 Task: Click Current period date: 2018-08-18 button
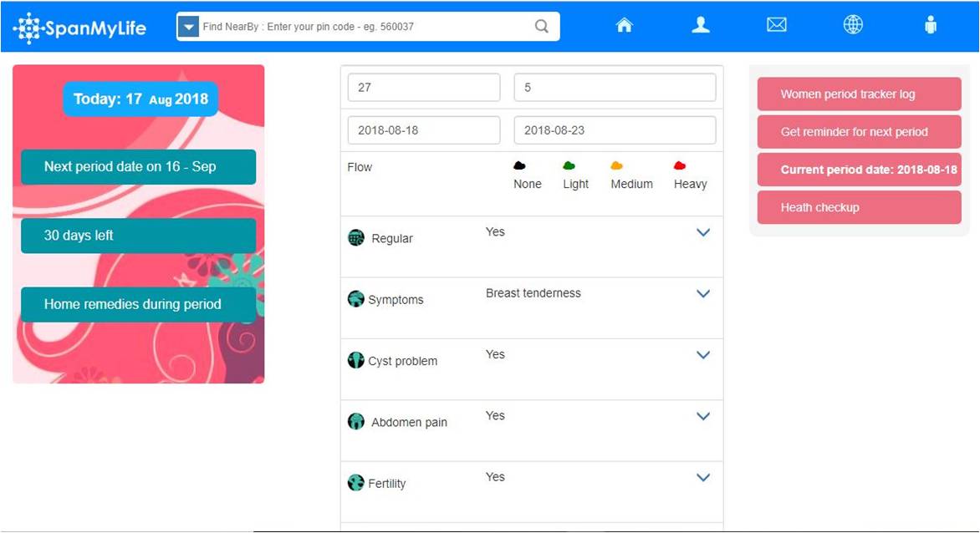860,169
